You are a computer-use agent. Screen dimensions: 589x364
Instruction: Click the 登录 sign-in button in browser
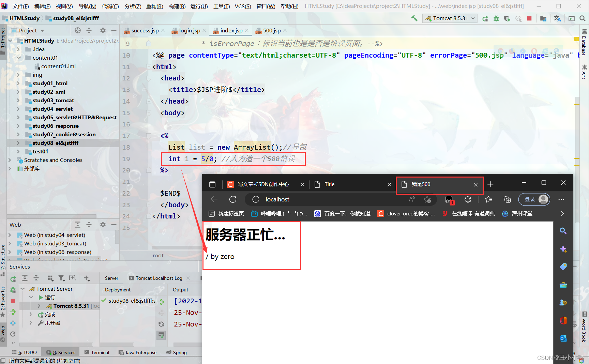(534, 199)
